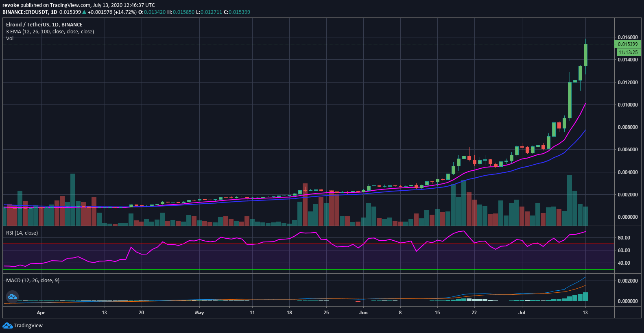
Task: Click the TradingView cloud logo at bottom left
Action: (x=8, y=325)
